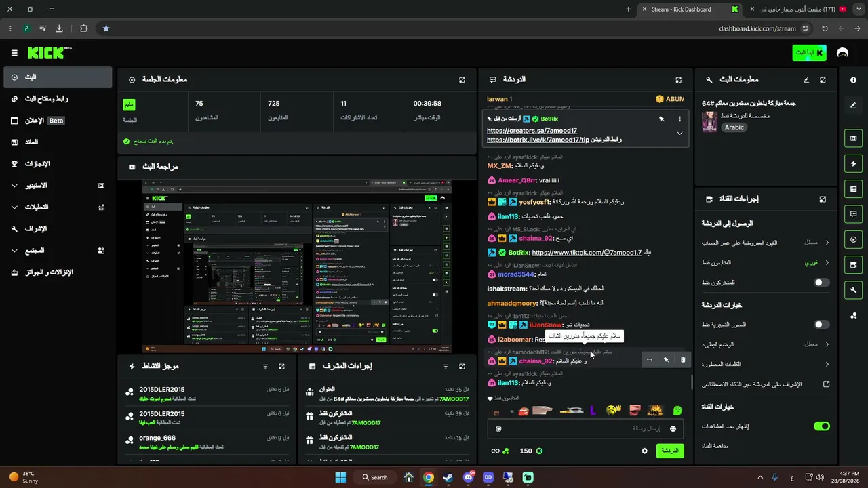Expand the الاستديو sidebar section

point(57,186)
